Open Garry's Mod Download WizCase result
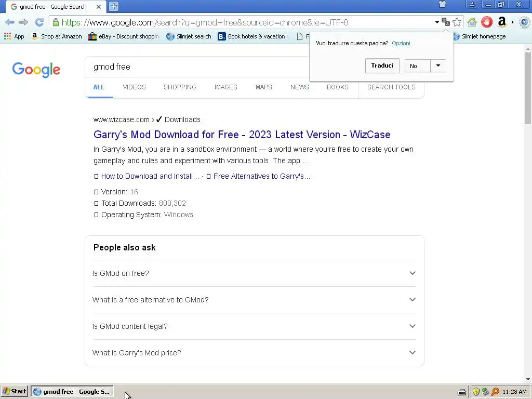Image resolution: width=532 pixels, height=399 pixels. point(242,135)
